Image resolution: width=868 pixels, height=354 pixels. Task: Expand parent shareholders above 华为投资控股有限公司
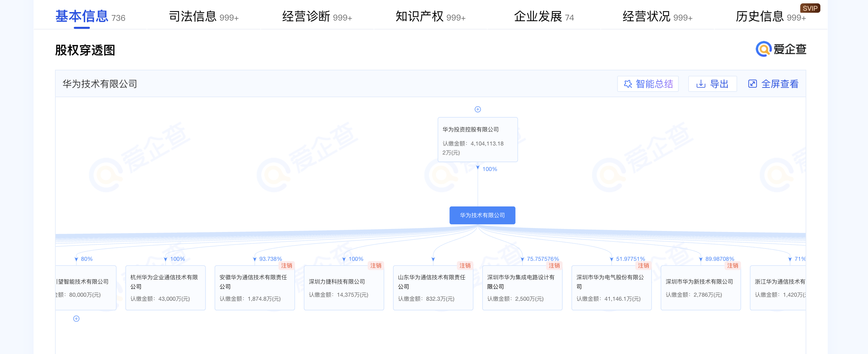478,109
